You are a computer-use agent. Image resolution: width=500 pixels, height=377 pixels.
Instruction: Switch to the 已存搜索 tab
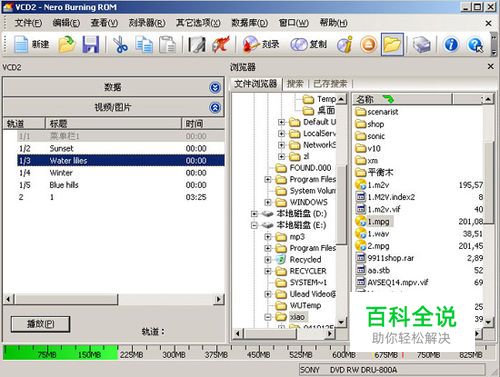click(x=330, y=84)
